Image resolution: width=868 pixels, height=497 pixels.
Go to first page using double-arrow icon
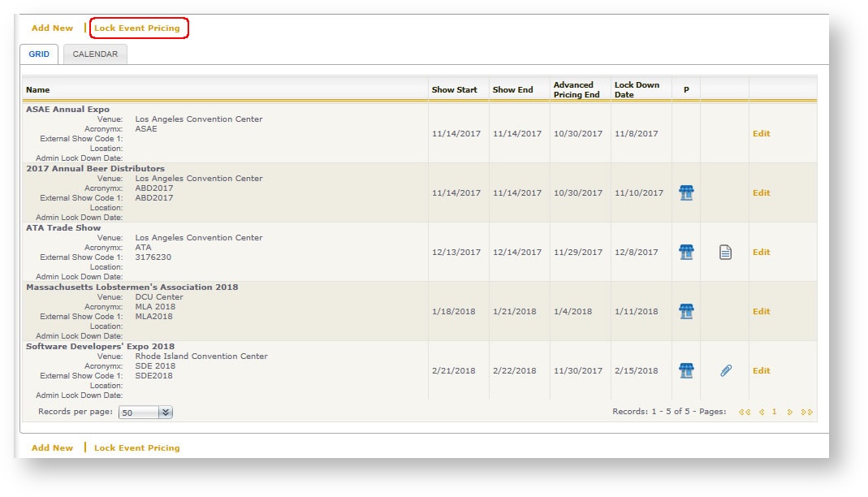(745, 413)
